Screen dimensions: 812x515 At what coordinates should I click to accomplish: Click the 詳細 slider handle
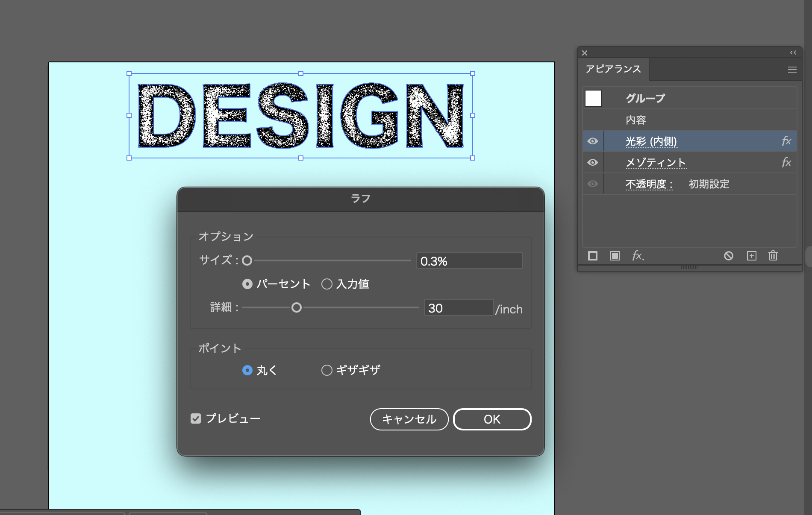(x=297, y=308)
